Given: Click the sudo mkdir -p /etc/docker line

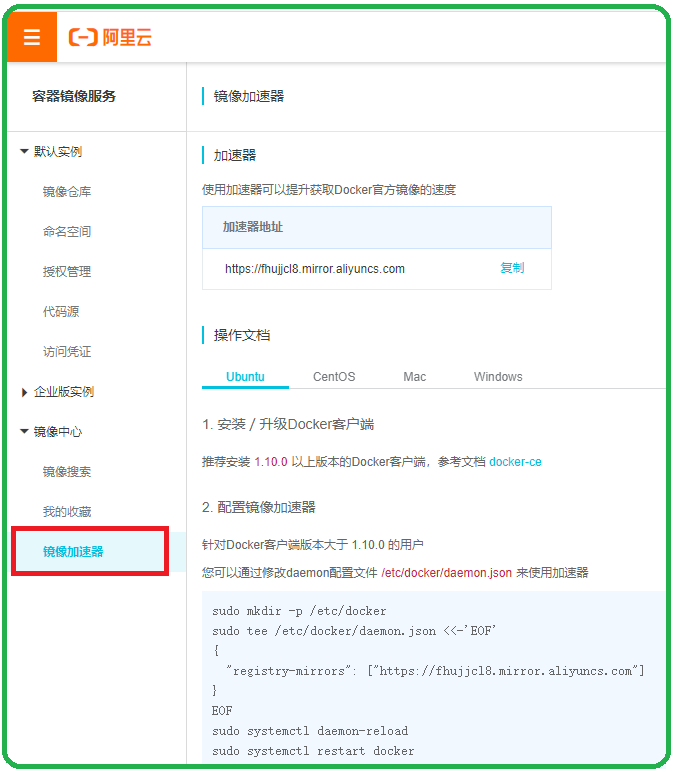Looking at the screenshot, I should [299, 611].
